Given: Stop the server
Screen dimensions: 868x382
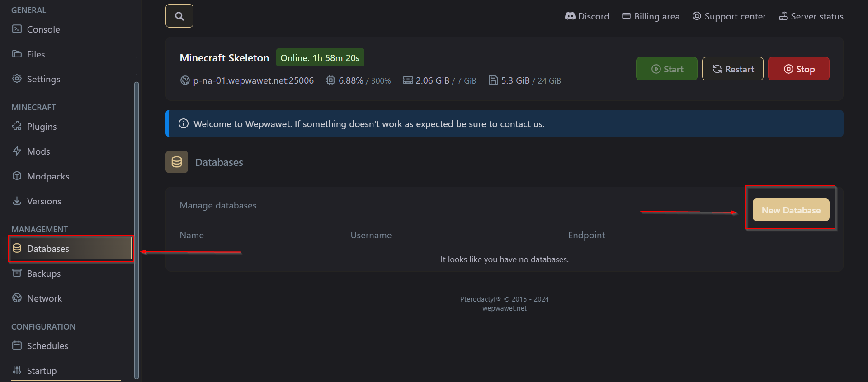Looking at the screenshot, I should pyautogui.click(x=799, y=69).
